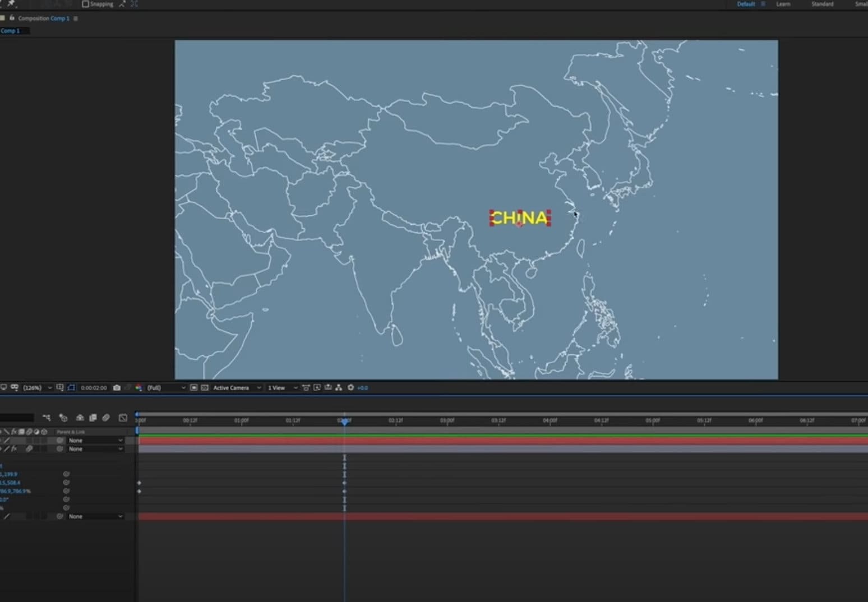
Task: Open the Learn workspace menu
Action: click(x=783, y=4)
